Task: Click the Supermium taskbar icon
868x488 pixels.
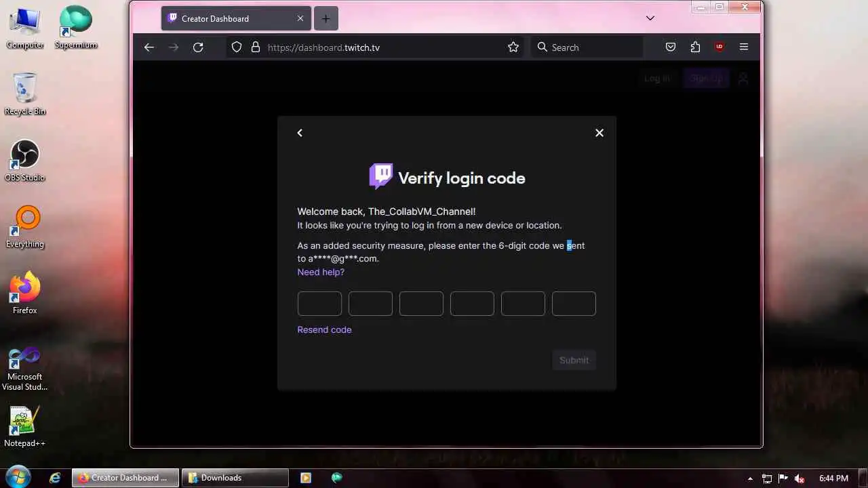Action: [336, 478]
